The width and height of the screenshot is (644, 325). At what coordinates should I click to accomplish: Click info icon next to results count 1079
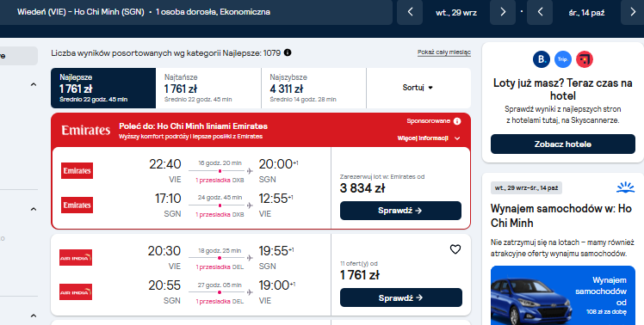(x=288, y=52)
